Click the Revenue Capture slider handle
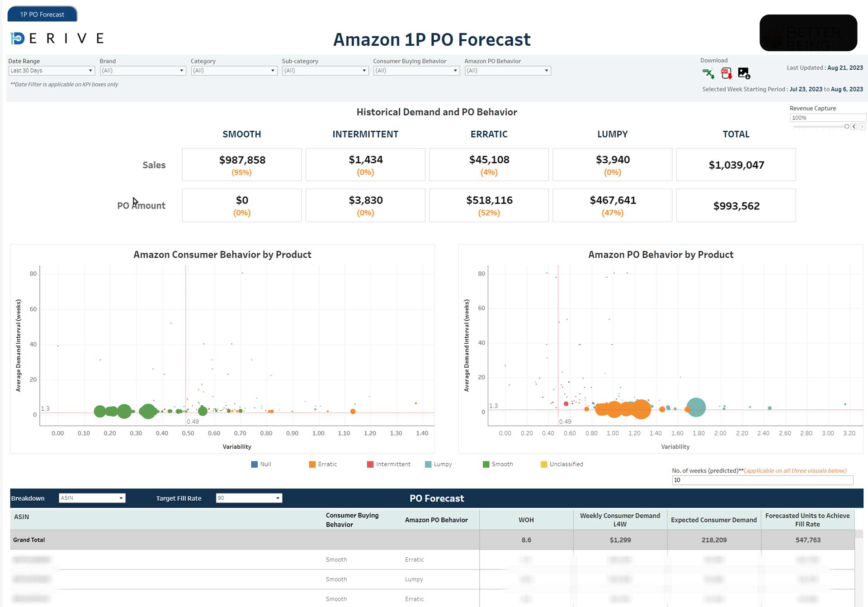The width and height of the screenshot is (868, 607). pyautogui.click(x=846, y=127)
